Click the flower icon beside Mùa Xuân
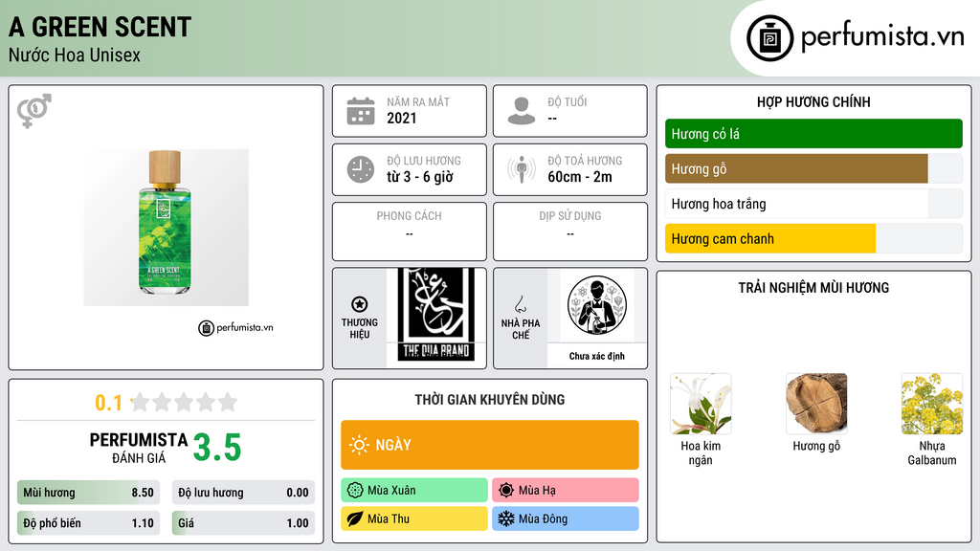Viewport: 980px width, 551px height. pos(355,491)
